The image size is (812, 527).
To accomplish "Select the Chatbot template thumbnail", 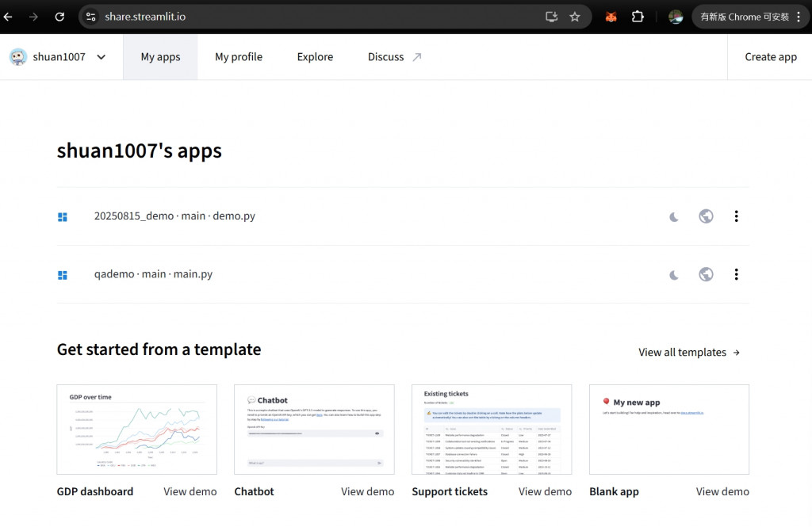I will 314,430.
